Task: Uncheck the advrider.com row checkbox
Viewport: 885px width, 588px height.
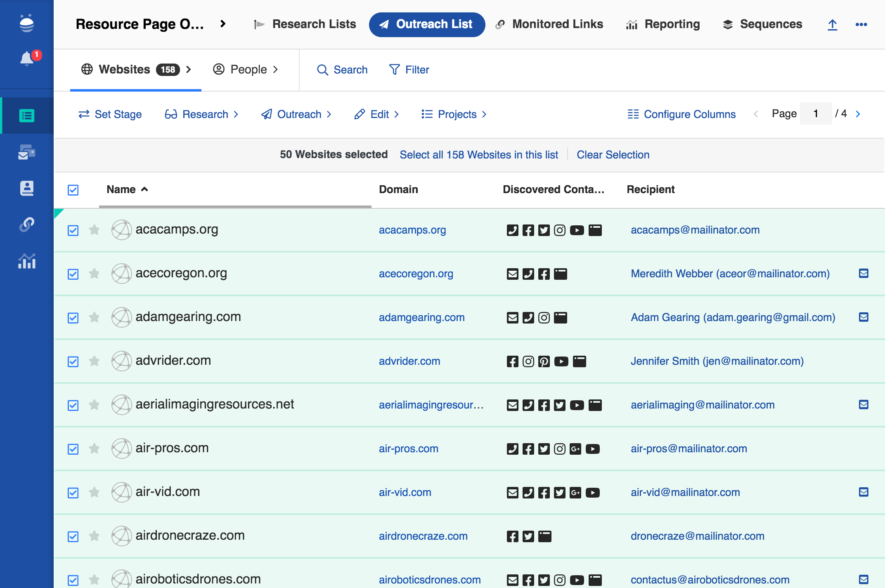Action: pyautogui.click(x=73, y=361)
